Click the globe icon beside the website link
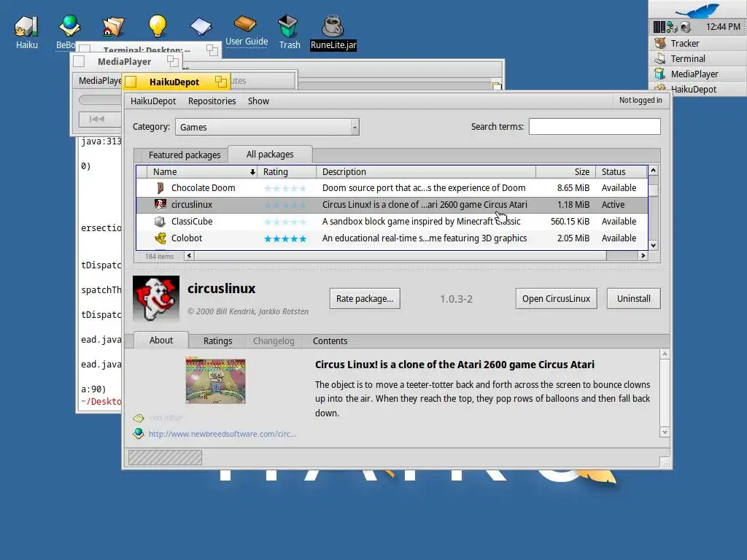Viewport: 747px width, 560px height. 138,433
